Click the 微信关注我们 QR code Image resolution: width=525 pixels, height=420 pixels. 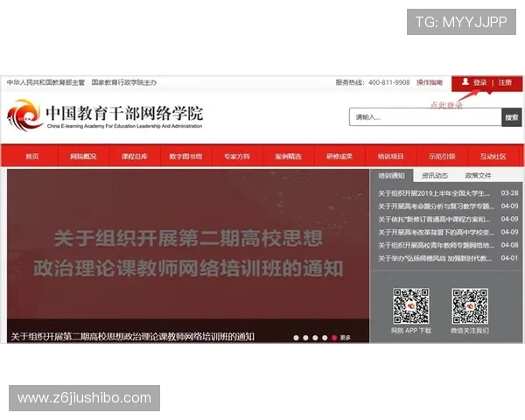coord(470,306)
